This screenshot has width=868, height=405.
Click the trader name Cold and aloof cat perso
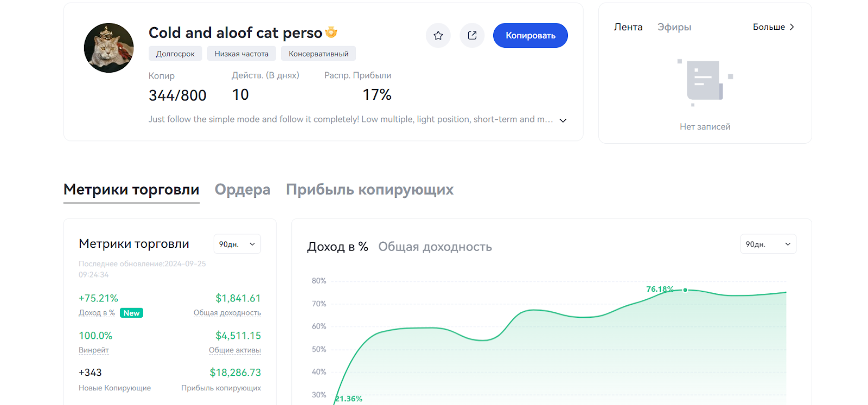click(235, 33)
